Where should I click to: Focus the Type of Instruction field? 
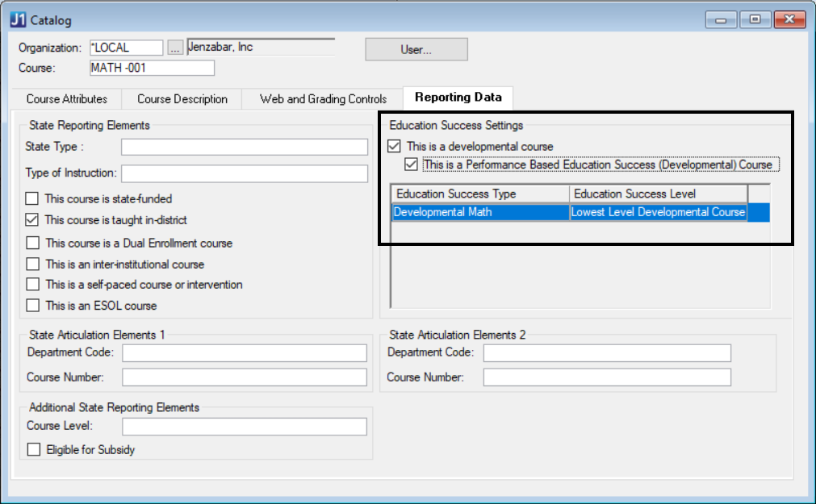click(x=245, y=173)
